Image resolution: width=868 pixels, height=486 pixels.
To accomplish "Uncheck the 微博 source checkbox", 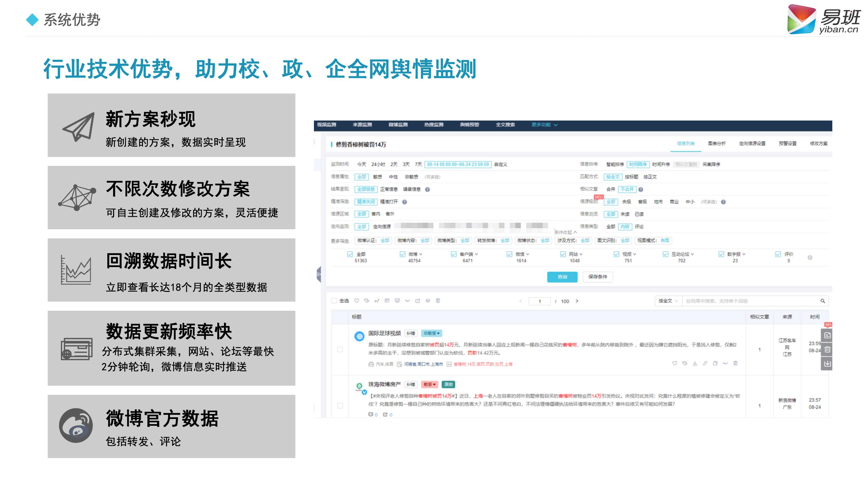I will coord(402,254).
